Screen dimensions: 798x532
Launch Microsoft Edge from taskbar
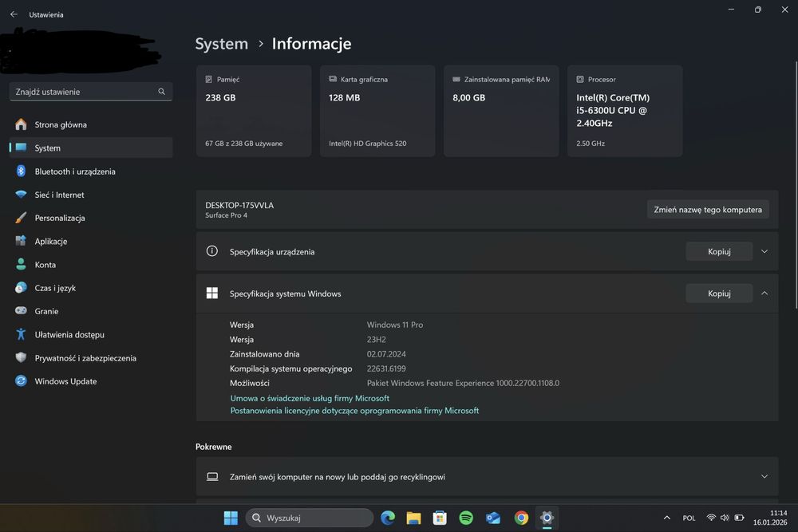pos(388,518)
